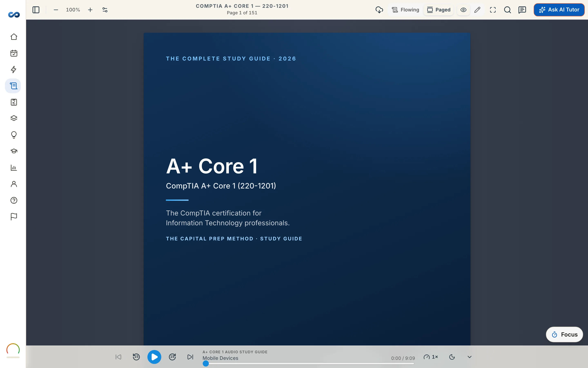
Task: Toggle the eye visibility icon
Action: [x=463, y=10]
